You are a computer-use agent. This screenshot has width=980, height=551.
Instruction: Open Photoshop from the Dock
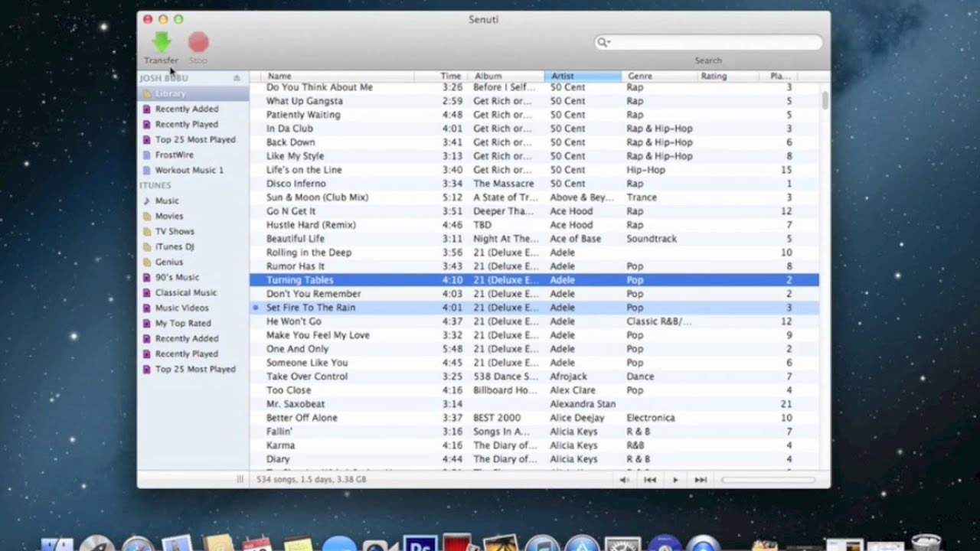[x=420, y=543]
